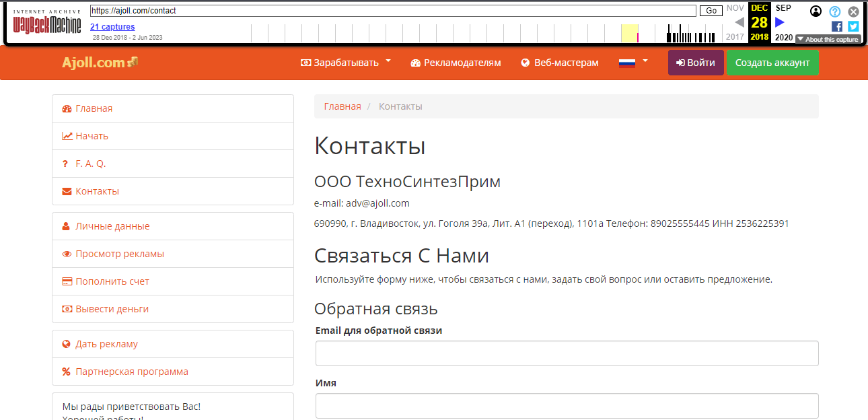Open the Russian flag language dropdown
This screenshot has width=868, height=420.
[x=633, y=63]
